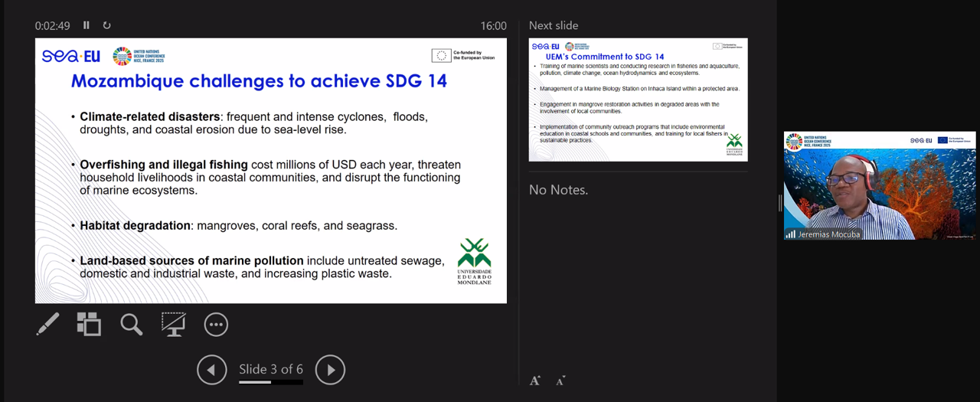Increase the notes text size
The image size is (980, 402).
(535, 381)
